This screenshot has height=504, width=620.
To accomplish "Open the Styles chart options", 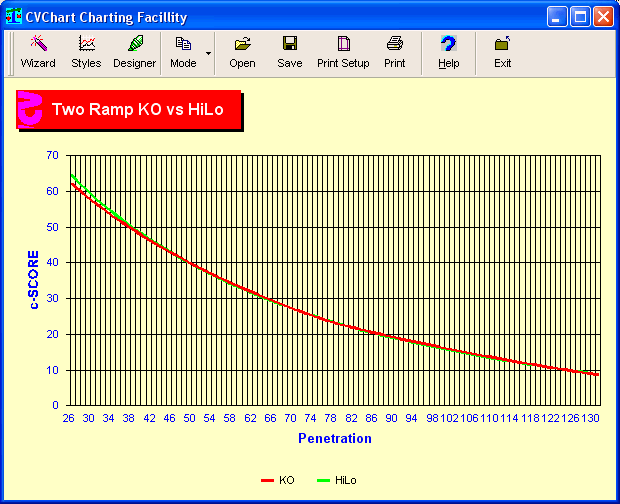I will point(86,51).
